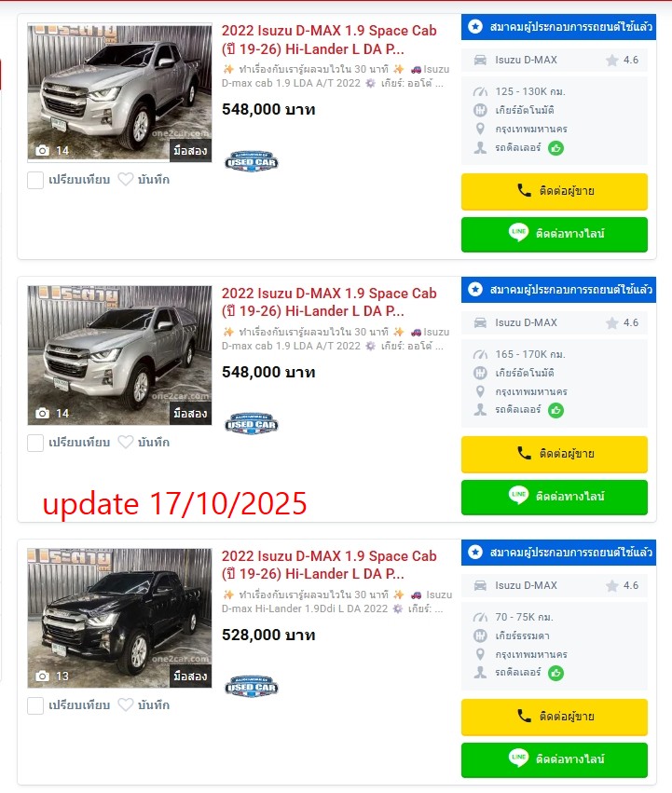Click the green LINE contact button on third listing
The height and width of the screenshot is (793, 672).
tap(555, 759)
